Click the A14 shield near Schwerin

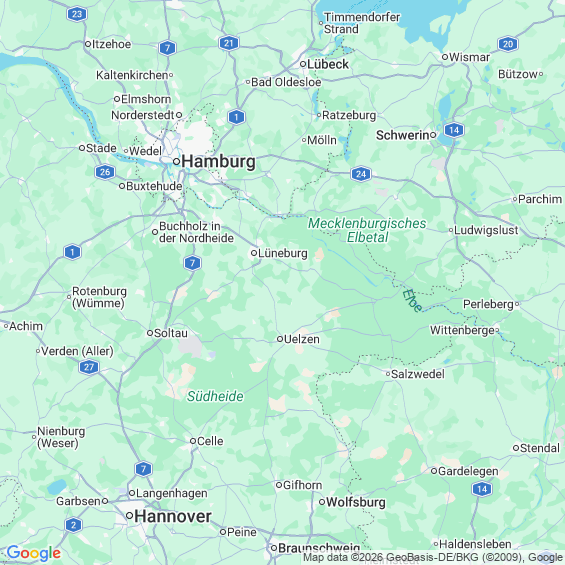[454, 130]
